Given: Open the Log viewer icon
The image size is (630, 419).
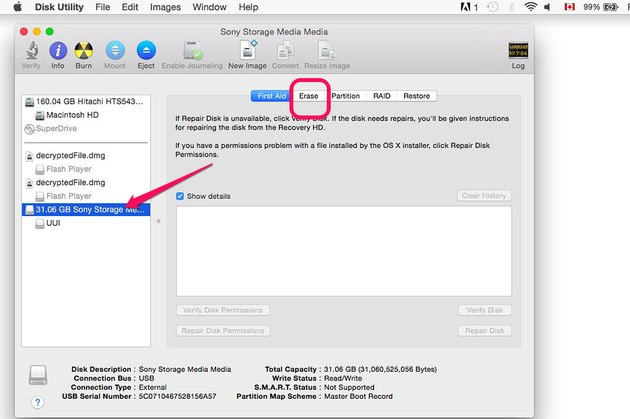Looking at the screenshot, I should (517, 51).
